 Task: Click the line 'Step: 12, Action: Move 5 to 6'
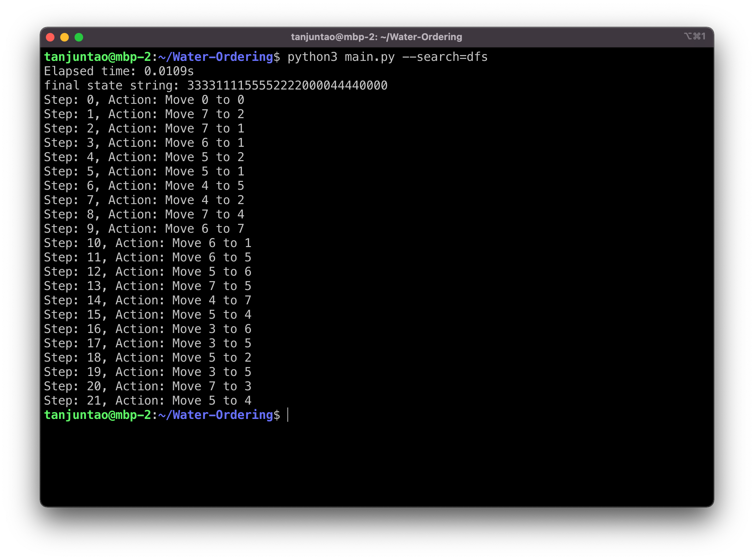(147, 272)
